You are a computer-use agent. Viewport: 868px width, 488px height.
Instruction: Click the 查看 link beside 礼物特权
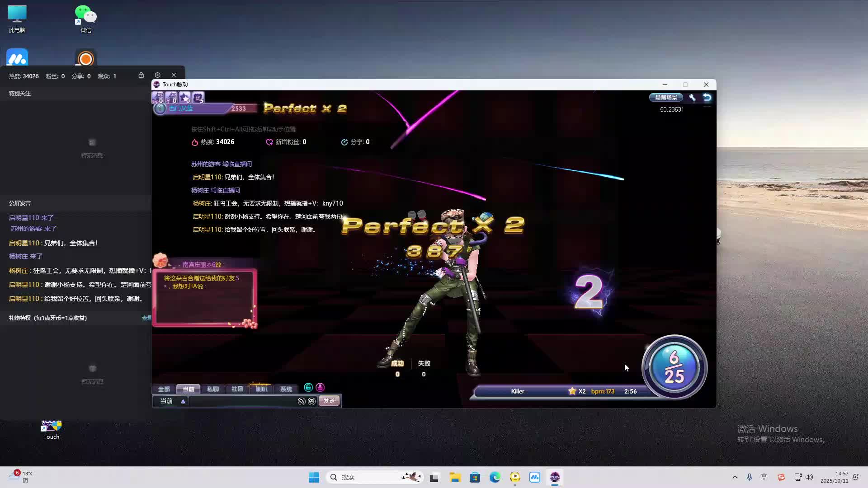146,318
